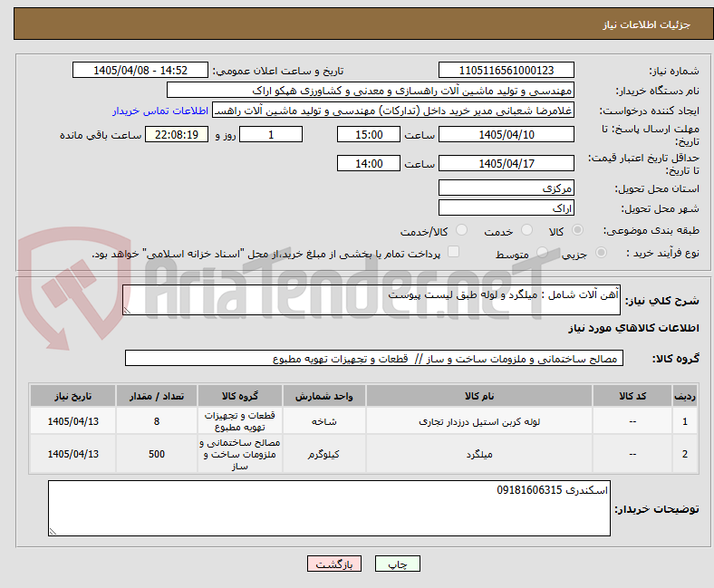This screenshot has width=714, height=588.
Task: Click the نام کالا column header
Action: coord(479,396)
